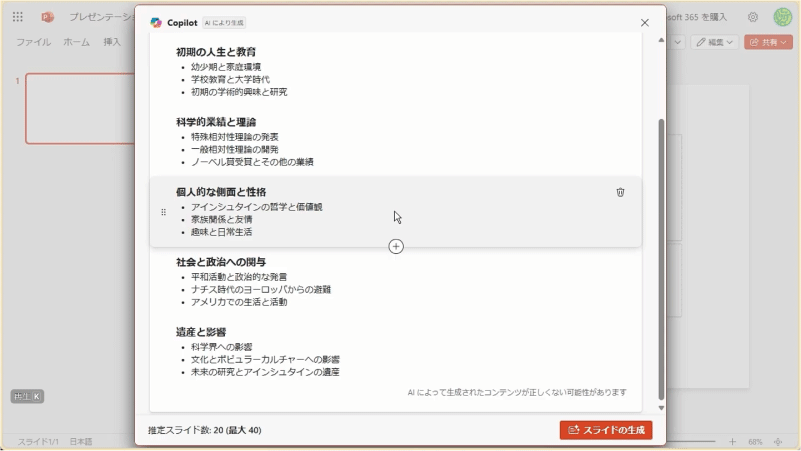Delete the 個人的な側面と性格 section with trash icon
The image size is (801, 451).
(620, 192)
